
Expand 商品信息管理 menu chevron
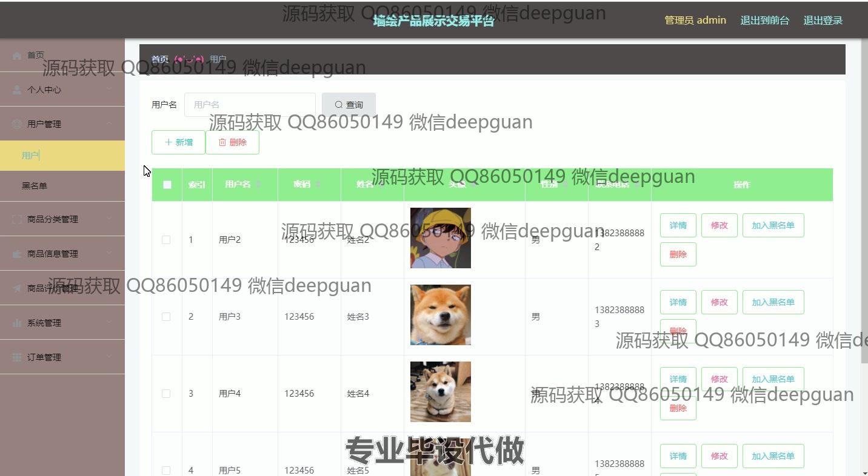[109, 253]
